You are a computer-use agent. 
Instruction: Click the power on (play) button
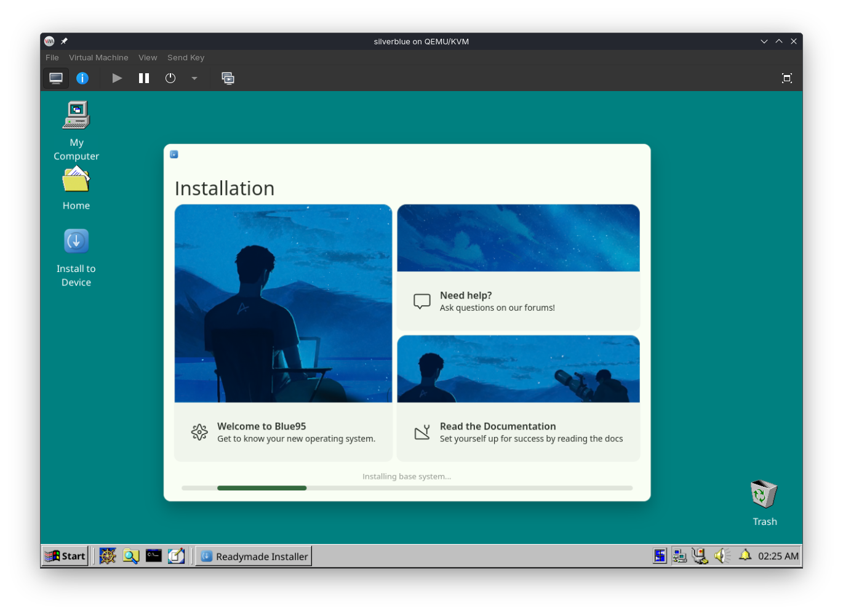coord(117,78)
